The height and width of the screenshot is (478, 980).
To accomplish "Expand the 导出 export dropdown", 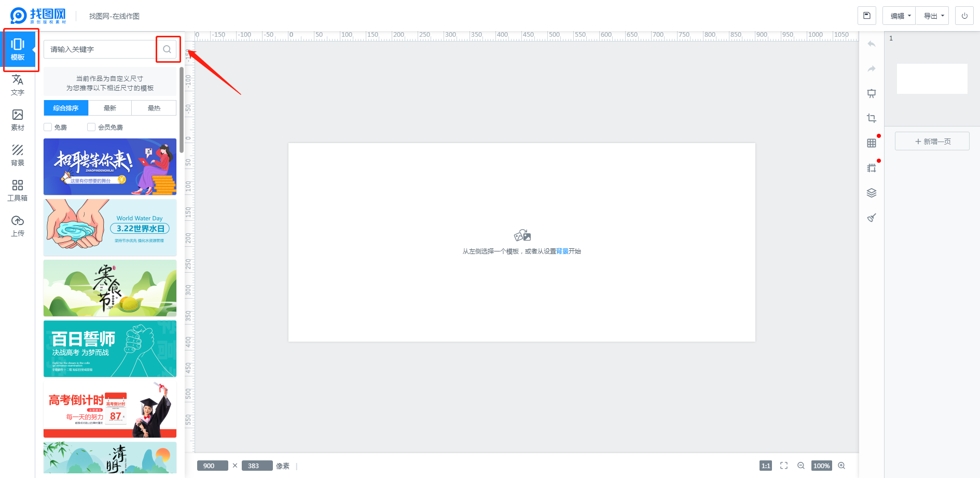I will (x=933, y=16).
